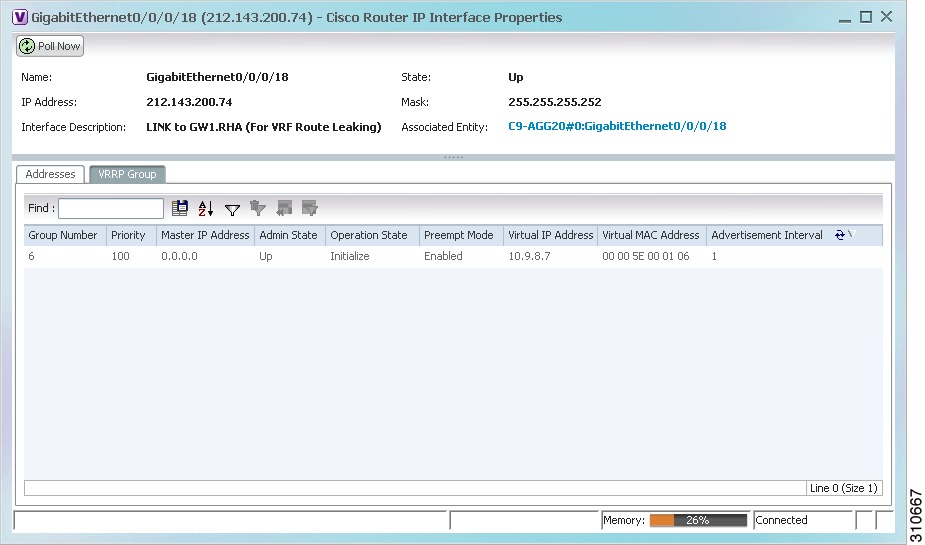Image resolution: width=925 pixels, height=545 pixels.
Task: Click the priority value 100 cell
Action: pyautogui.click(x=131, y=257)
